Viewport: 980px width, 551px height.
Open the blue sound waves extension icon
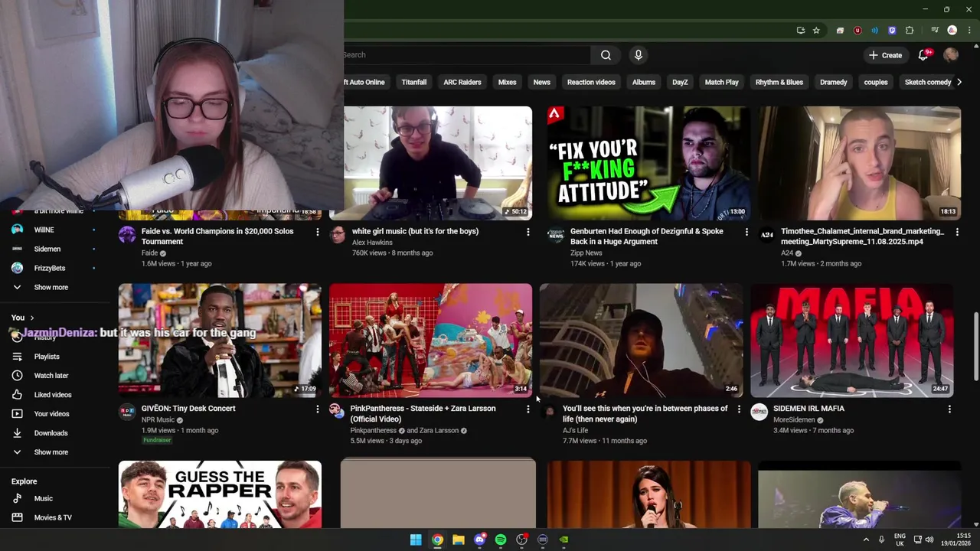[874, 31]
